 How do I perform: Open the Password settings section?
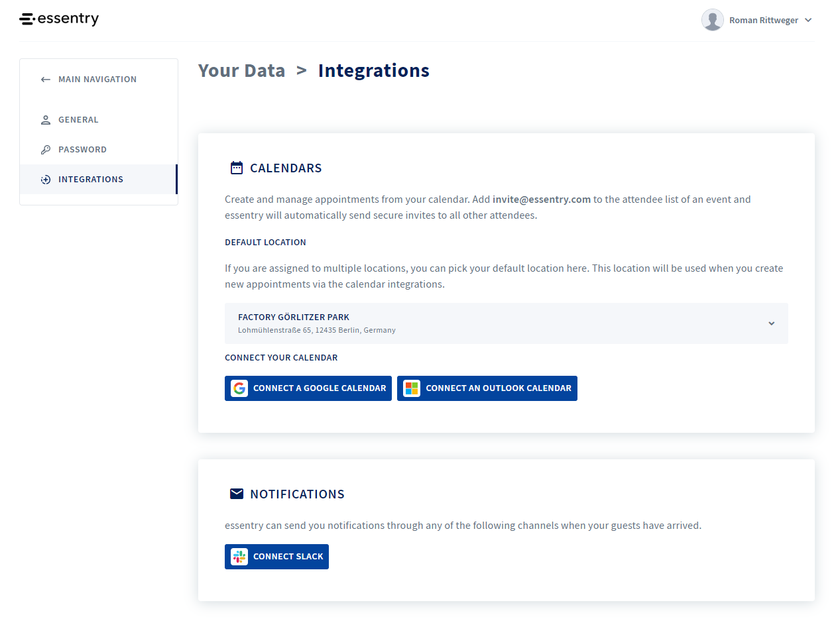point(99,150)
